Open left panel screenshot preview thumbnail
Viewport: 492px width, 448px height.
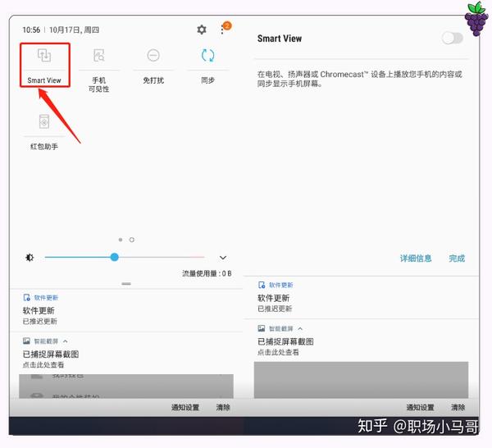(x=126, y=386)
